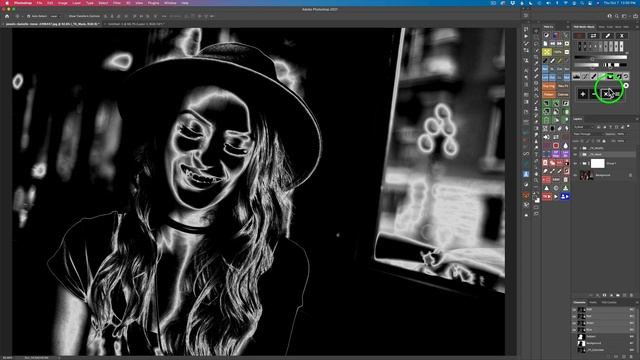Screen dimensions: 640x360
Task: Click the circular reset arrow icon in the multi-mask panel
Action: click(x=626, y=76)
